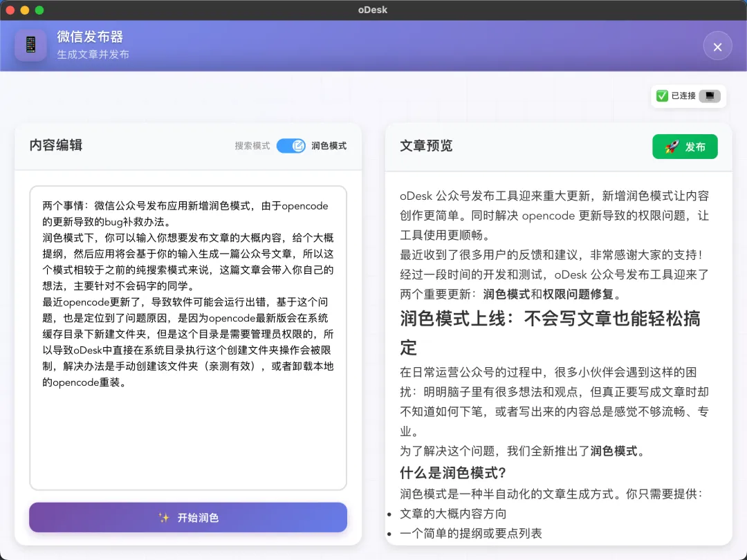Click line 为了解决这个问题，我们全新推出了润色模式
The height and width of the screenshot is (560, 747).
(522, 451)
